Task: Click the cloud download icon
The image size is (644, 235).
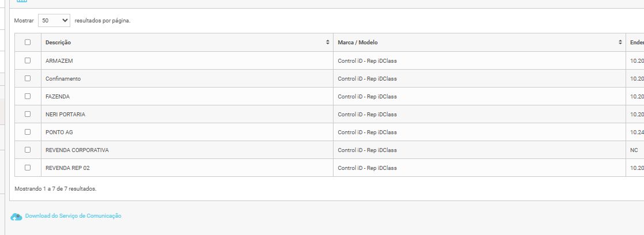Action: (16, 217)
